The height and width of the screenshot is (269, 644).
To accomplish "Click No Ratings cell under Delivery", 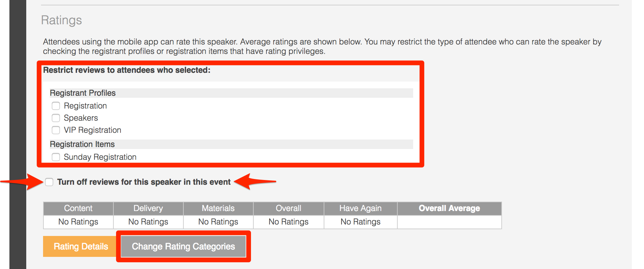I will [x=148, y=222].
